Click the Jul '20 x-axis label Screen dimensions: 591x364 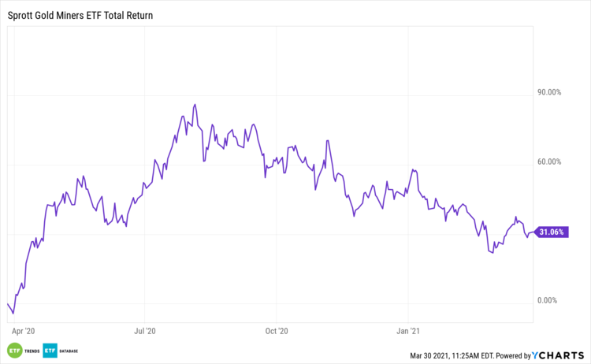tap(146, 332)
